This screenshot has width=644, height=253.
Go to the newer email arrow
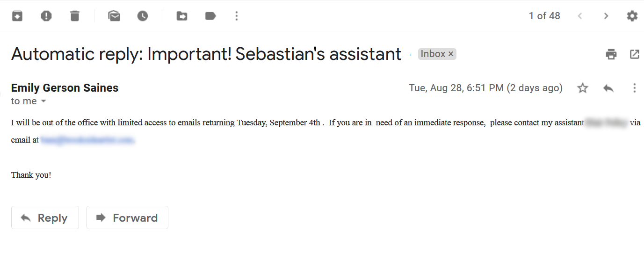pos(580,16)
